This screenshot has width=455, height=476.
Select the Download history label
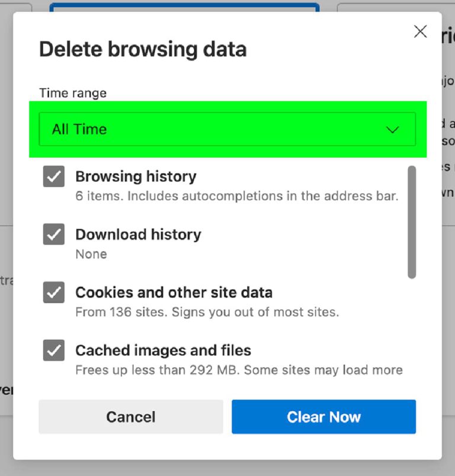tap(138, 235)
